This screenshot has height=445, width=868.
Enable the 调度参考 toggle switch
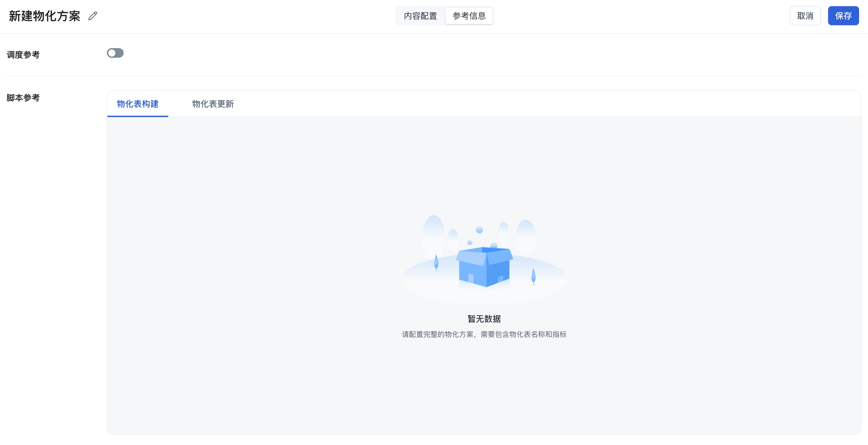(x=115, y=53)
